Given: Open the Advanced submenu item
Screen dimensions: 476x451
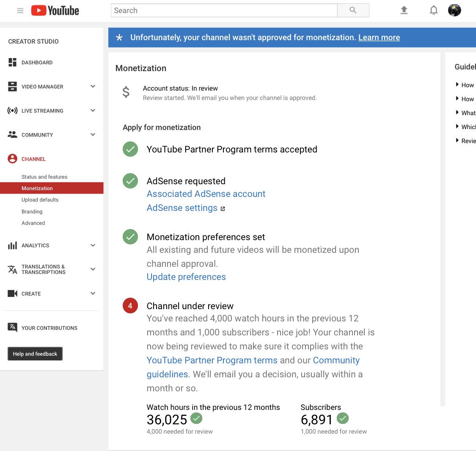Looking at the screenshot, I should [x=33, y=223].
